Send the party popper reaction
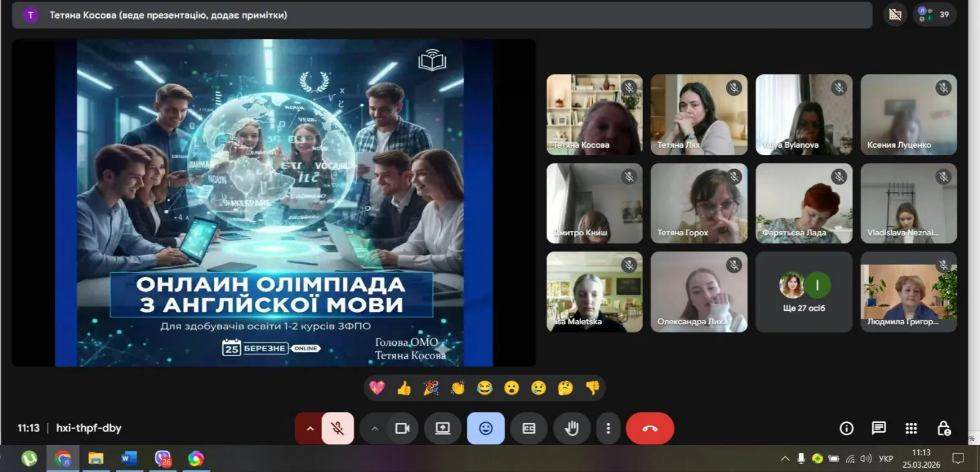980x472 pixels. (x=431, y=388)
